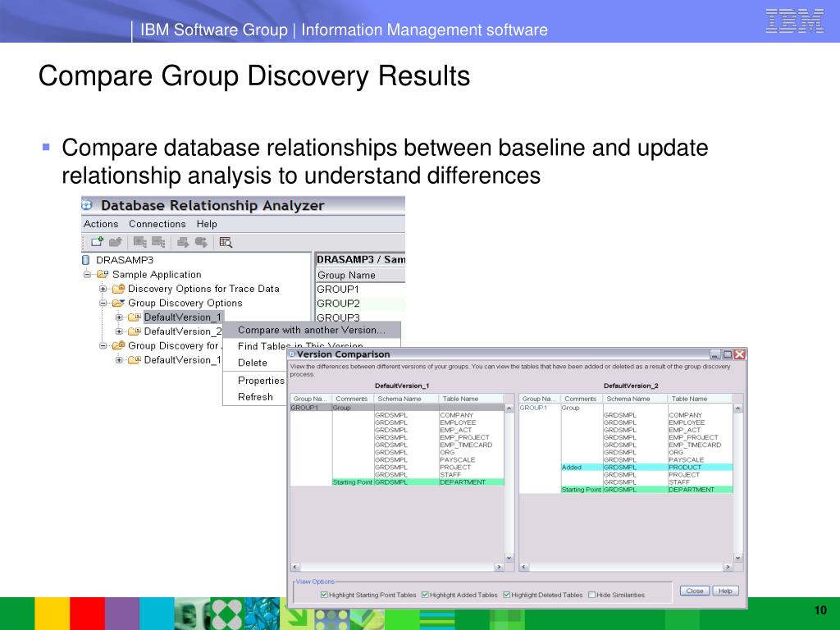
Task: Click the Close button in Version Comparison
Action: [x=695, y=591]
